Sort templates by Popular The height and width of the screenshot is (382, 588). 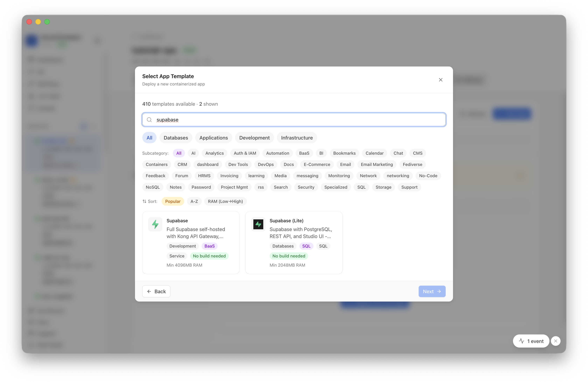pyautogui.click(x=173, y=201)
